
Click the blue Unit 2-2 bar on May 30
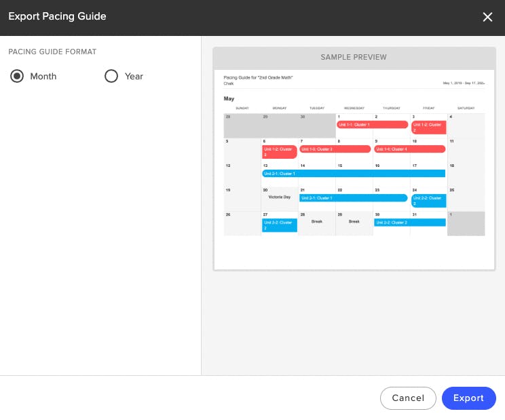coord(410,223)
